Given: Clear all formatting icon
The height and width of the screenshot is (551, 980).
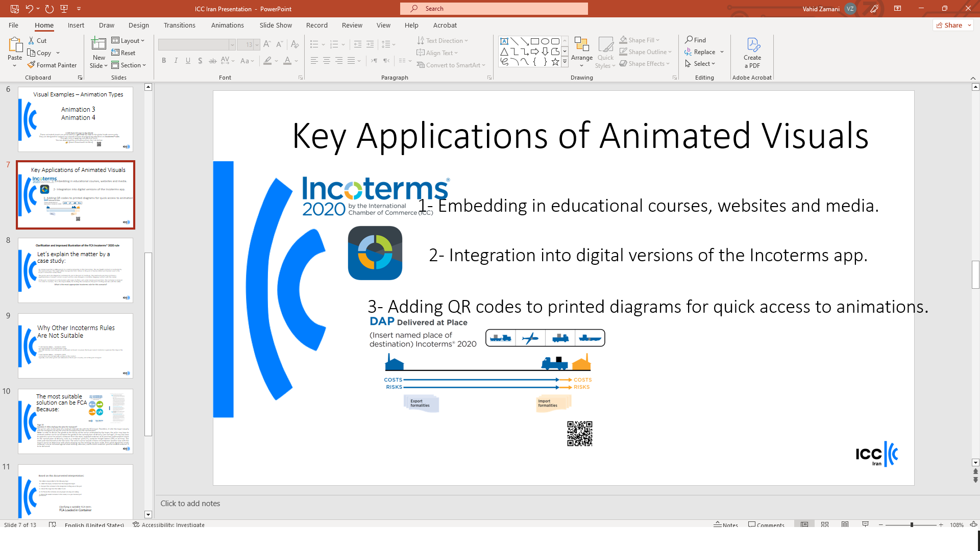Looking at the screenshot, I should [295, 45].
